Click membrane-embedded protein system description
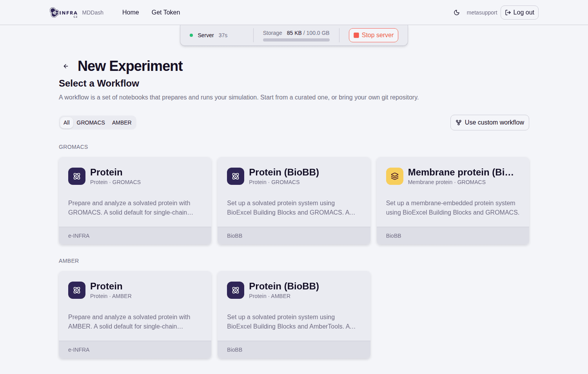The image size is (588, 374). [453, 208]
